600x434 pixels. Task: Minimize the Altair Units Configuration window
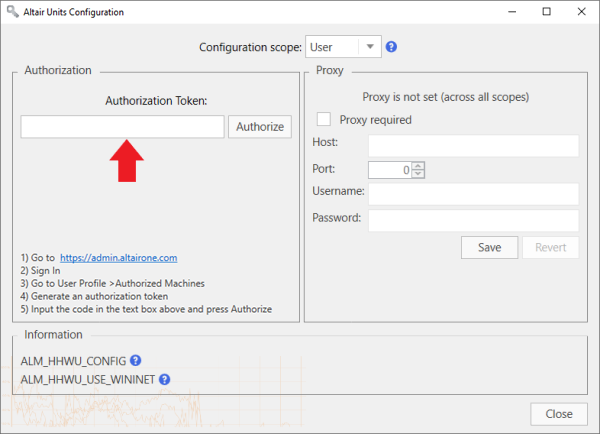pyautogui.click(x=512, y=12)
